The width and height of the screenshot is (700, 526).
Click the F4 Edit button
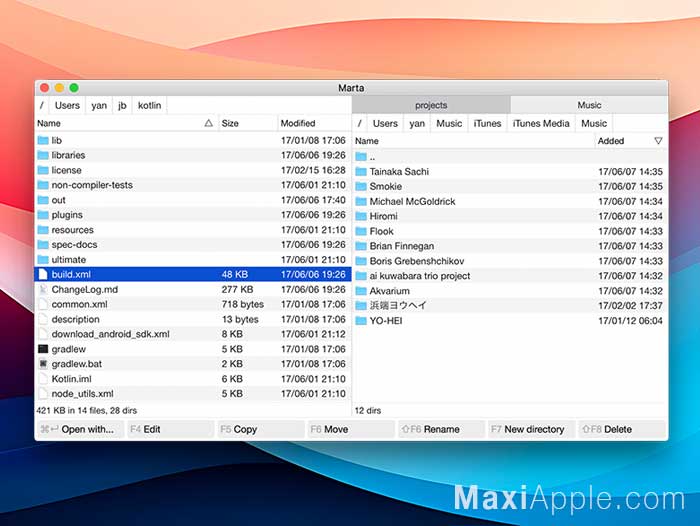pos(171,429)
